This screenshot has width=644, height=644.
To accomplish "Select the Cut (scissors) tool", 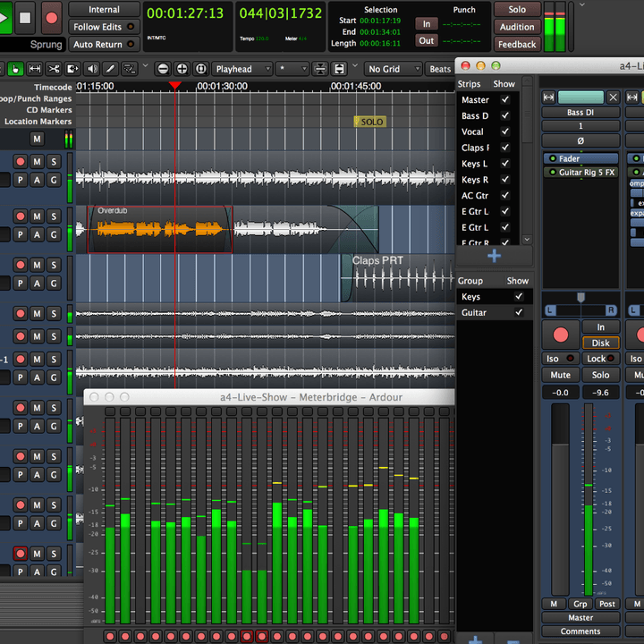I will [x=54, y=69].
